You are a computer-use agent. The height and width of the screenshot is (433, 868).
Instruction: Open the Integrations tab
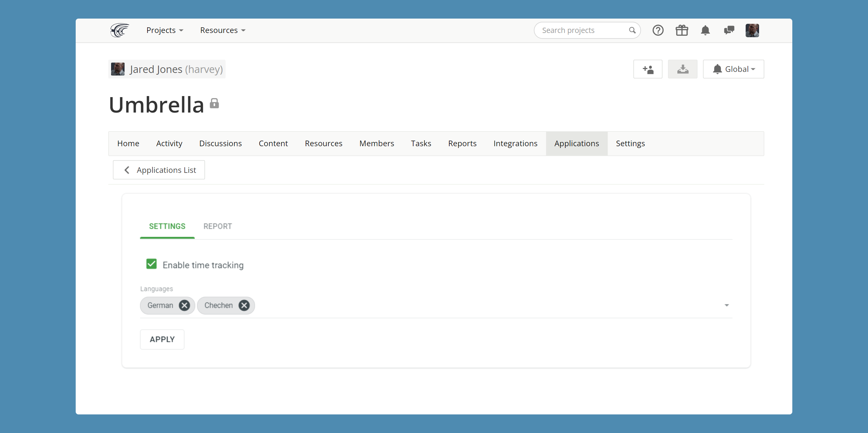[x=515, y=143]
